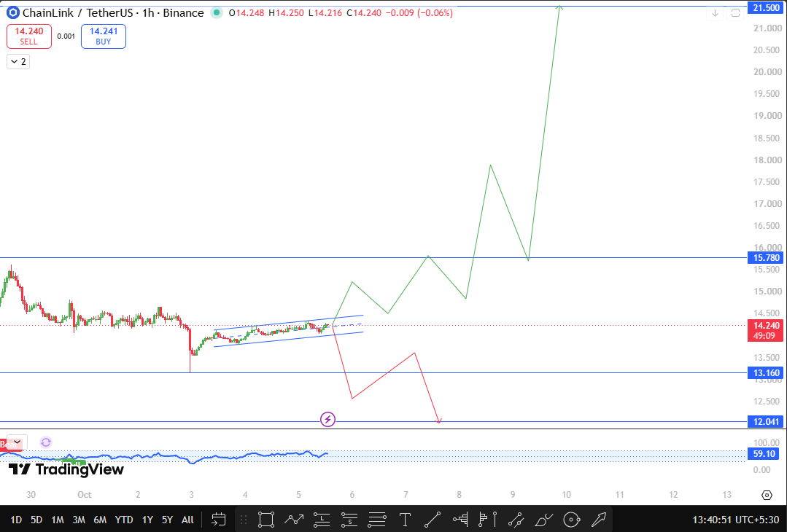Expand the indicator pane legend chevron
Image resolution: width=787 pixels, height=532 pixels.
(x=18, y=442)
